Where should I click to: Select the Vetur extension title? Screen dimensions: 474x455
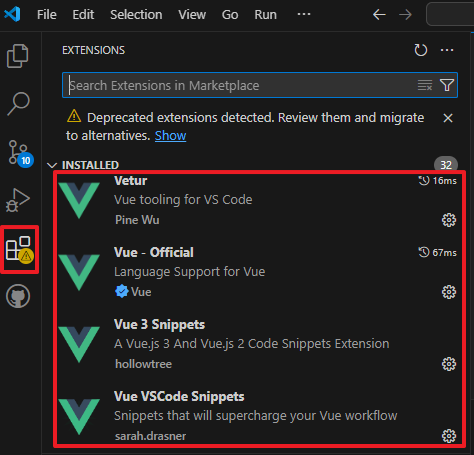(x=130, y=181)
